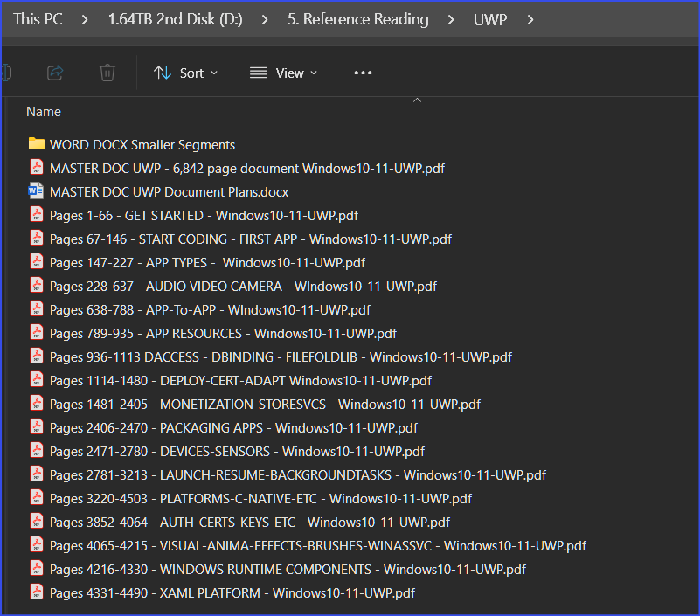The image size is (700, 616).
Task: Select 'Pages 1114-1480 - DEPLOY-CERT-ADAPT' name
Action: pyautogui.click(x=240, y=381)
